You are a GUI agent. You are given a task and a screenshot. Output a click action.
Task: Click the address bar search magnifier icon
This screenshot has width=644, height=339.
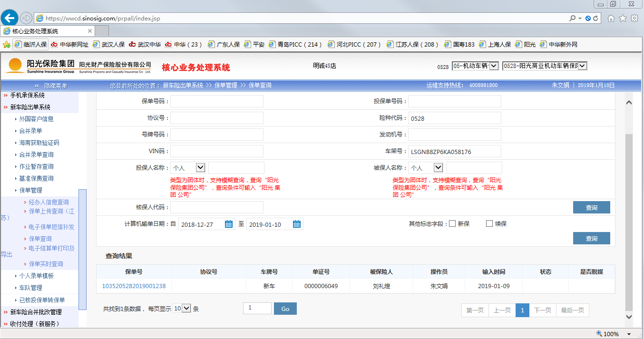572,19
